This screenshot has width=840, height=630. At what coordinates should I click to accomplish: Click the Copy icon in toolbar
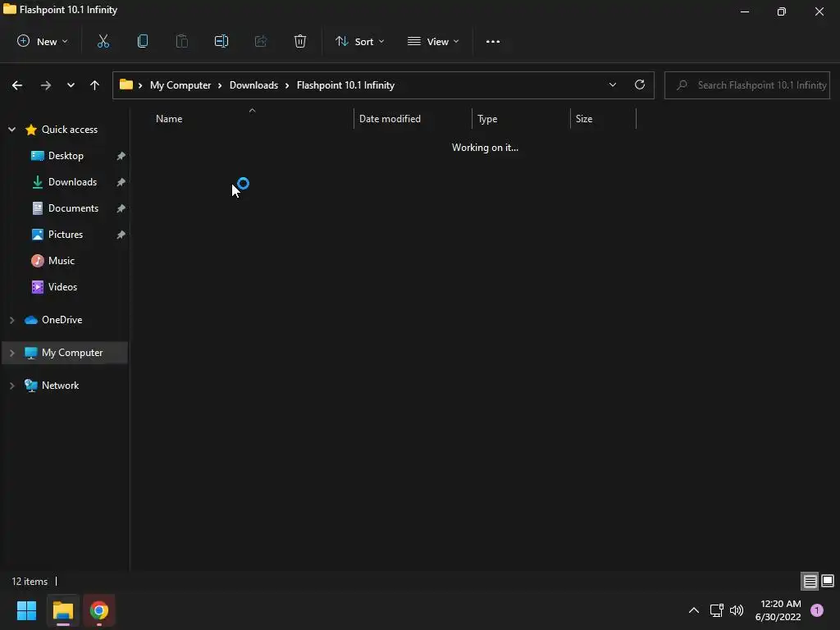tap(143, 41)
